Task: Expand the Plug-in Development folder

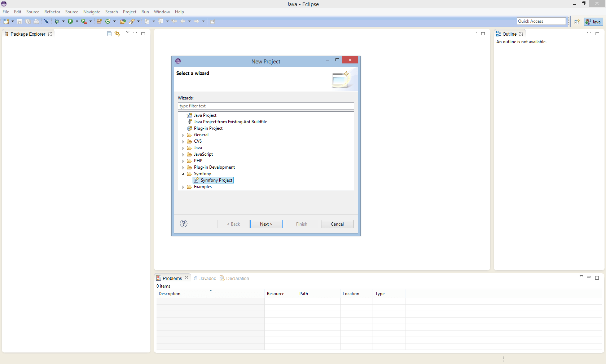Action: tap(183, 168)
